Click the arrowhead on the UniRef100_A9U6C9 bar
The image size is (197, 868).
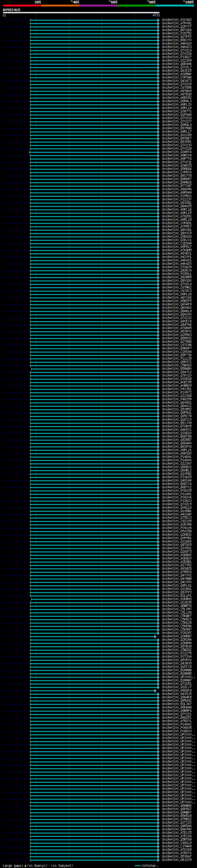pyautogui.click(x=155, y=691)
